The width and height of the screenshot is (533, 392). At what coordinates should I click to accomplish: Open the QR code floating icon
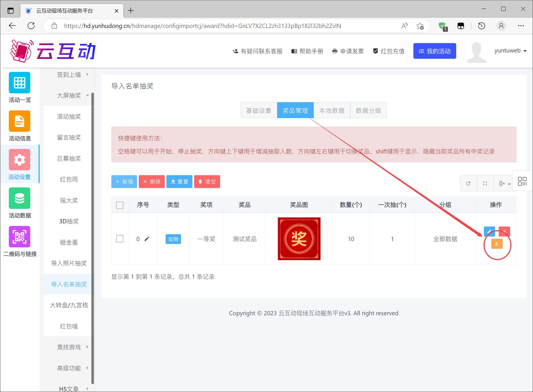(x=522, y=181)
